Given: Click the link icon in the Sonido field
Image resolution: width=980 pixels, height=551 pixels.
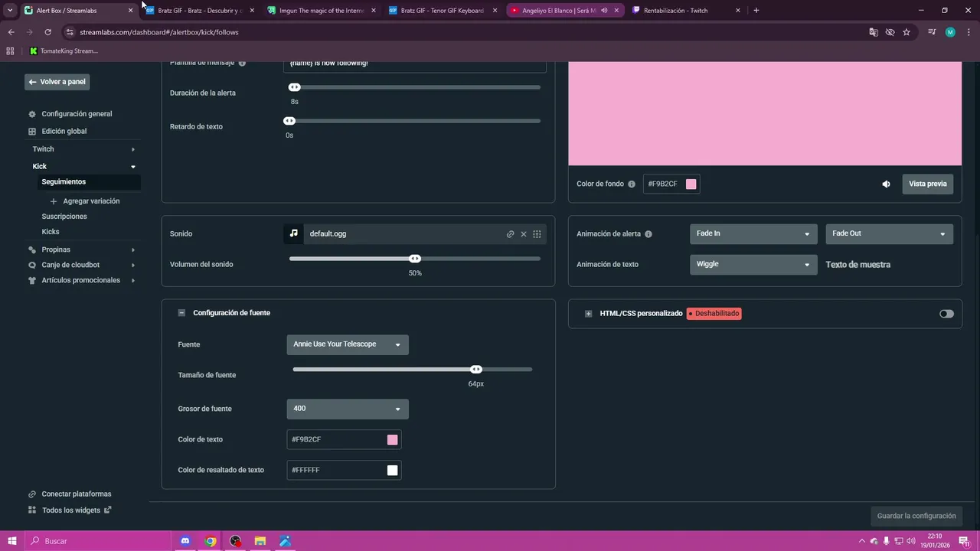Looking at the screenshot, I should pyautogui.click(x=510, y=234).
